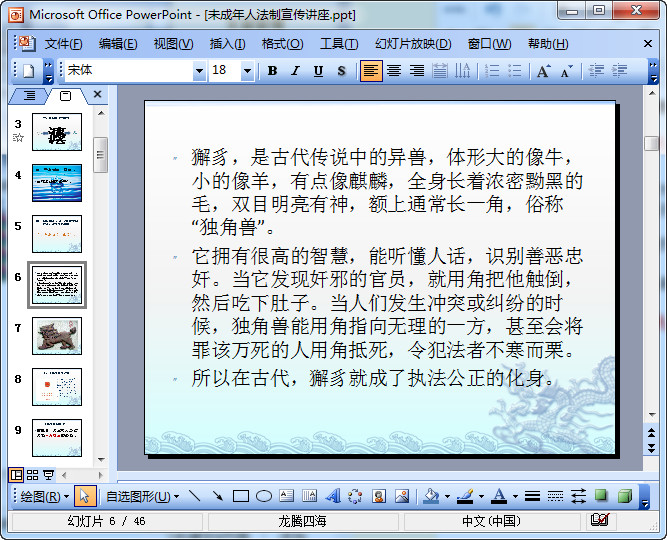The height and width of the screenshot is (540, 667).
Task: Toggle Bold formatting
Action: (x=272, y=71)
